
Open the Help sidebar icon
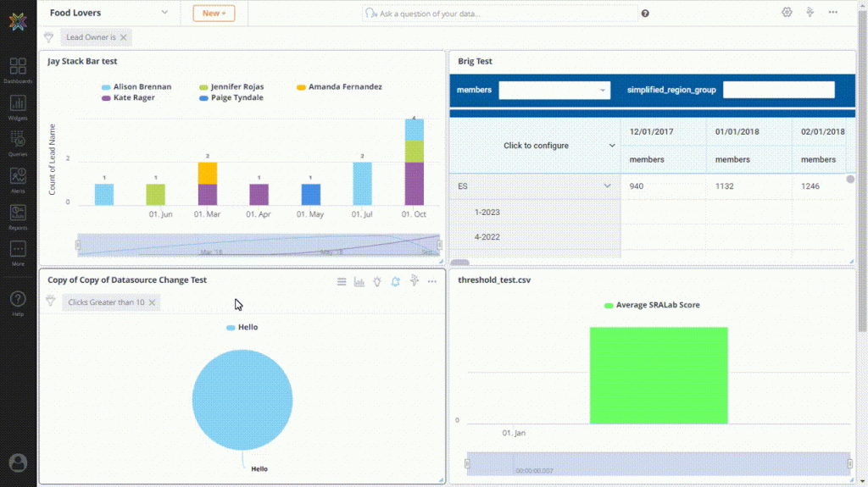(18, 303)
